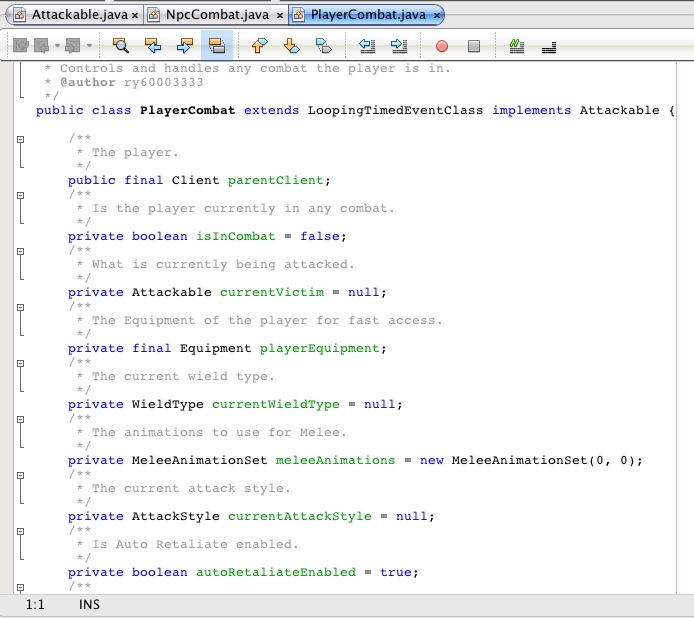Click LoopingTimedEventClass in the class declaration
Image resolution: width=694 pixels, height=618 pixels.
click(395, 110)
